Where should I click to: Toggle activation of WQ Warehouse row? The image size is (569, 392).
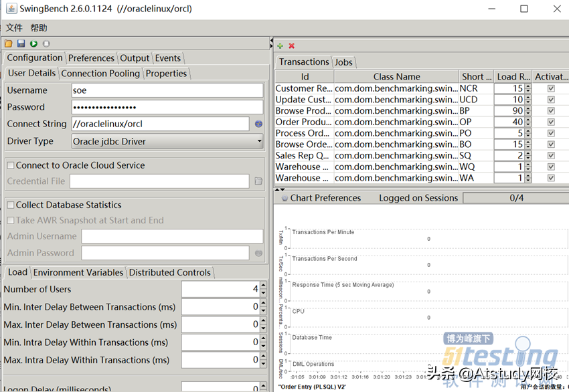click(551, 167)
